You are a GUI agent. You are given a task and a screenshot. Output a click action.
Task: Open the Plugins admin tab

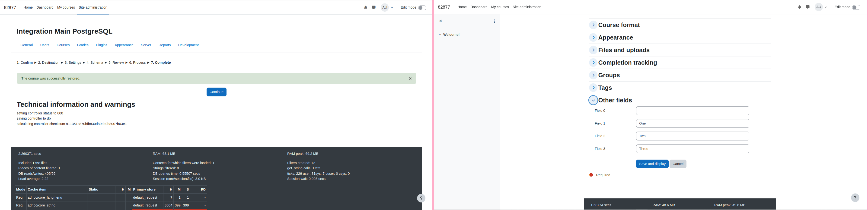(102, 45)
